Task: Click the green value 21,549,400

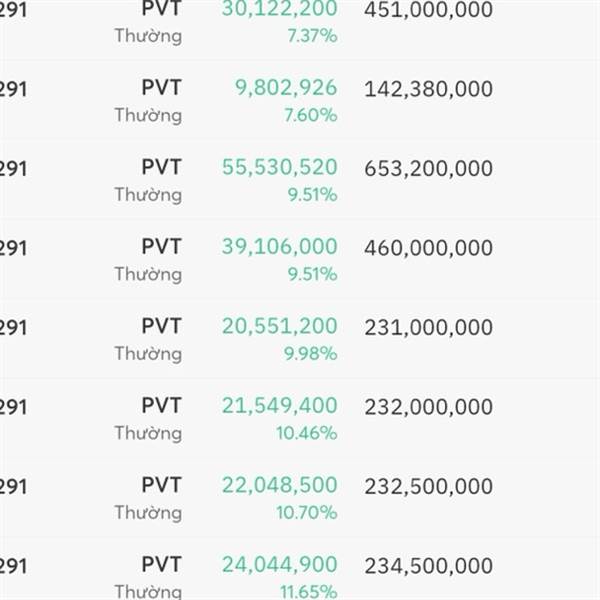Action: (x=279, y=405)
